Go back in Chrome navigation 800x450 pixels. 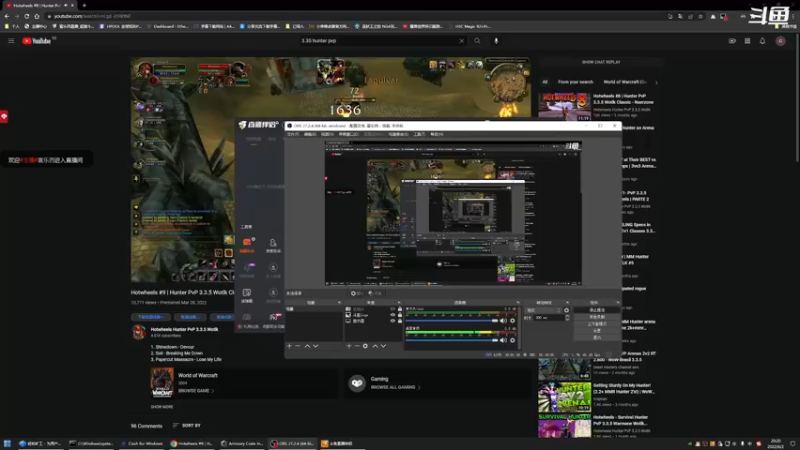(7, 16)
